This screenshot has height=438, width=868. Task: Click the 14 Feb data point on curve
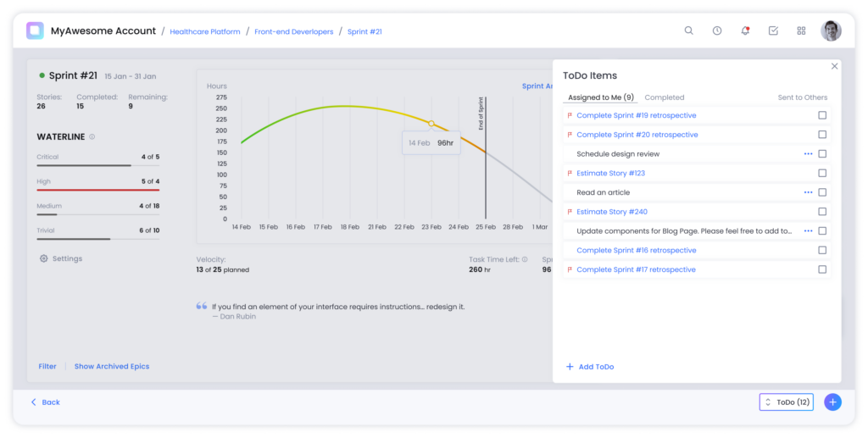pos(431,124)
